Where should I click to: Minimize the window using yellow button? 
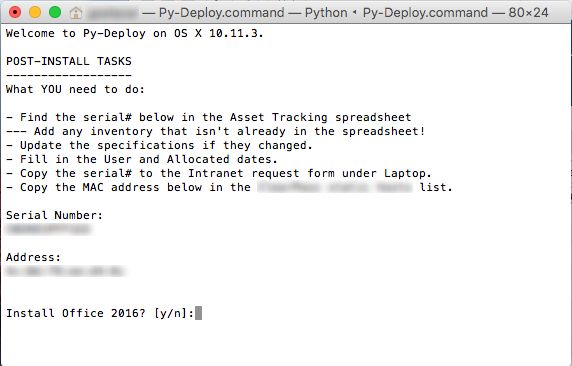pyautogui.click(x=35, y=12)
